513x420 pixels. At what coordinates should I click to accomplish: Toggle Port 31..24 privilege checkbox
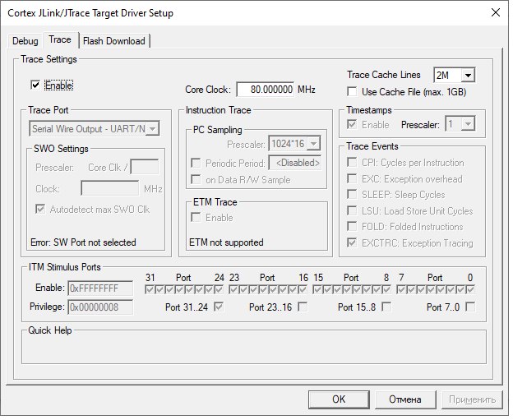click(x=219, y=307)
